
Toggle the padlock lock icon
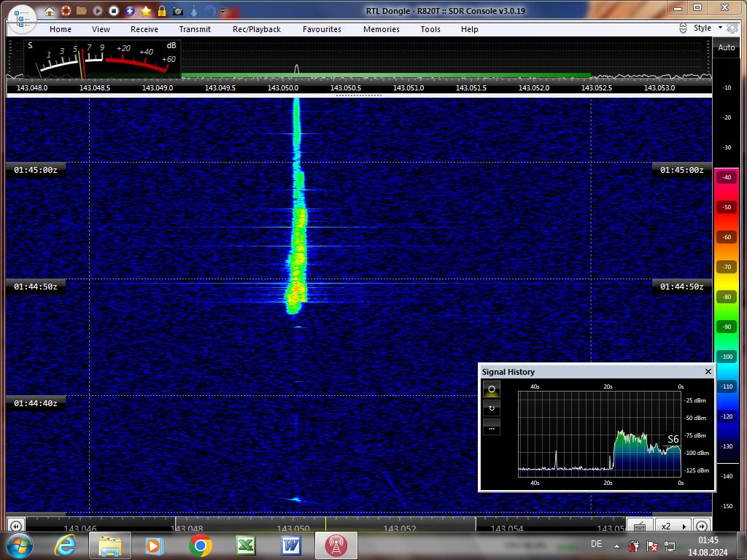162,10
